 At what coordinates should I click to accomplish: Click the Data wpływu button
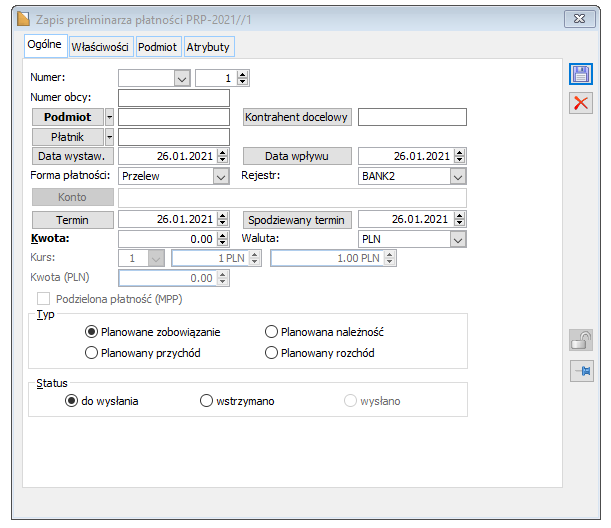tap(297, 156)
